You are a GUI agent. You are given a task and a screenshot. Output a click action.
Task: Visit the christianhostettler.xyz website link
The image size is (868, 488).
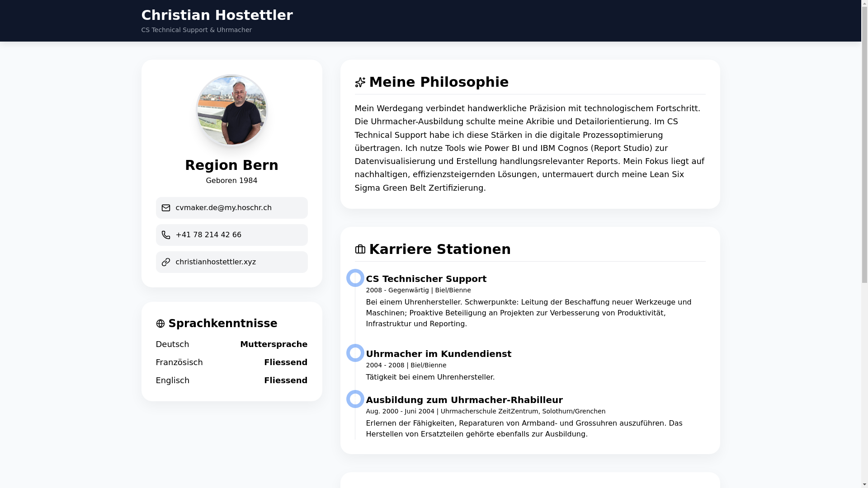click(x=216, y=262)
